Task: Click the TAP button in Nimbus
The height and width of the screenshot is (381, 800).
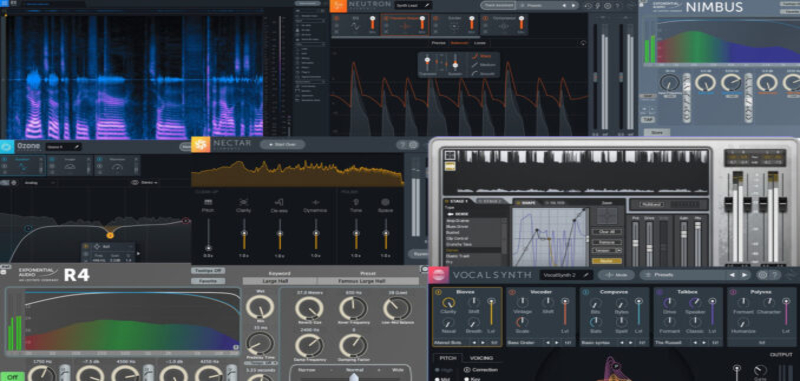Action: click(648, 119)
